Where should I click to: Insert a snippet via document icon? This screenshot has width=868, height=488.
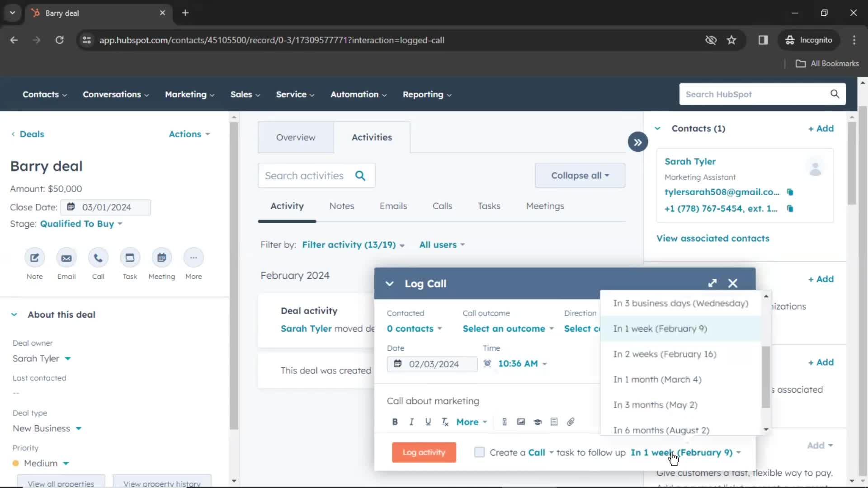pyautogui.click(x=554, y=422)
